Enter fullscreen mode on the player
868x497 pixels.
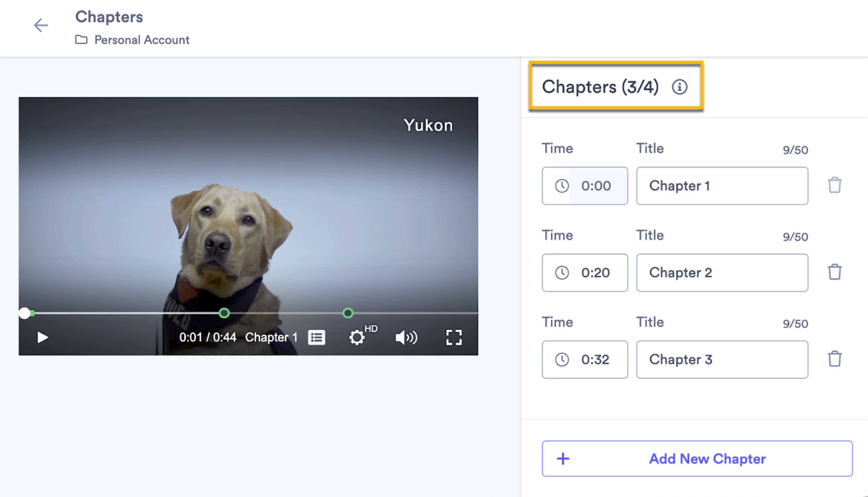point(454,338)
